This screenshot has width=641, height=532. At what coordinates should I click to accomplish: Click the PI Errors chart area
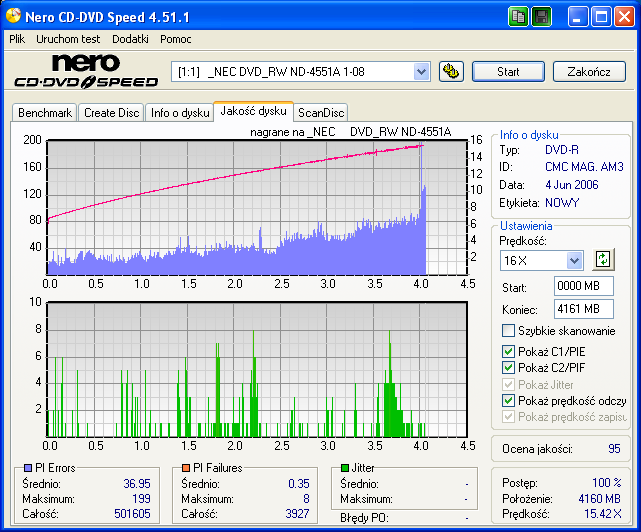(x=257, y=207)
